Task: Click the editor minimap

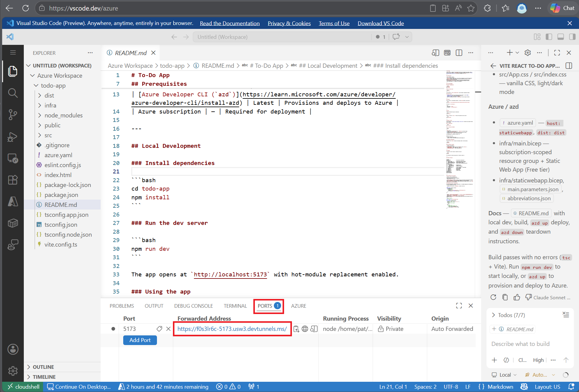Action: pyautogui.click(x=460, y=140)
